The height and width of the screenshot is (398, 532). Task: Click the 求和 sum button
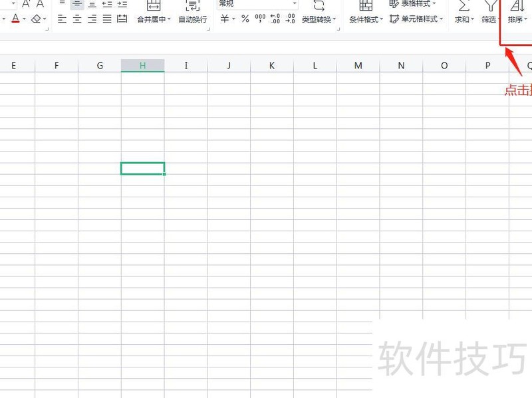tap(464, 13)
